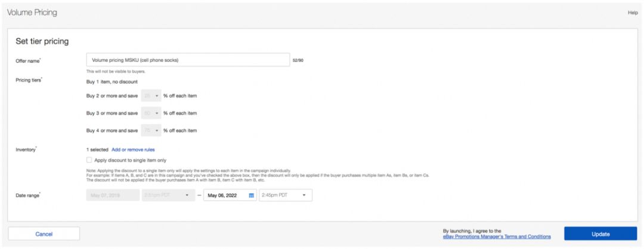Open eBay Promotions Manager's Terms and Conditions

point(497,236)
